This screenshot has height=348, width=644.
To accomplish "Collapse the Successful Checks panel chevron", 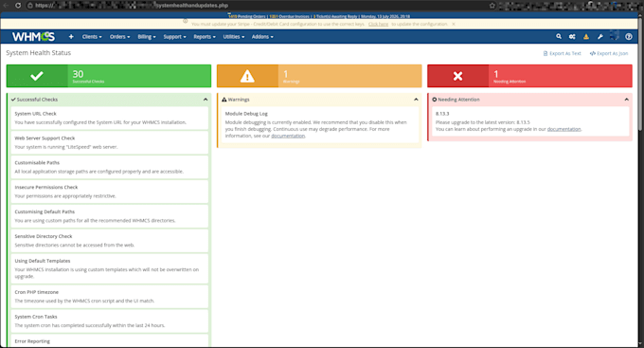I will pos(206,100).
